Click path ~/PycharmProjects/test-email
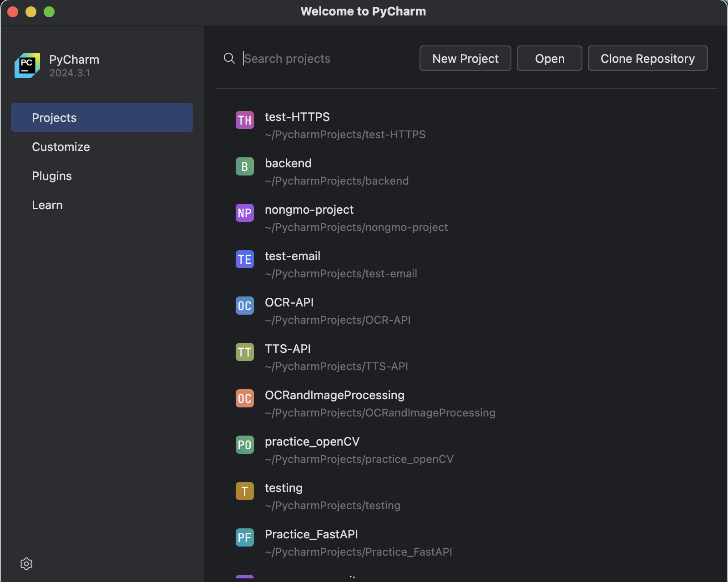Viewport: 728px width, 582px height. [341, 274]
